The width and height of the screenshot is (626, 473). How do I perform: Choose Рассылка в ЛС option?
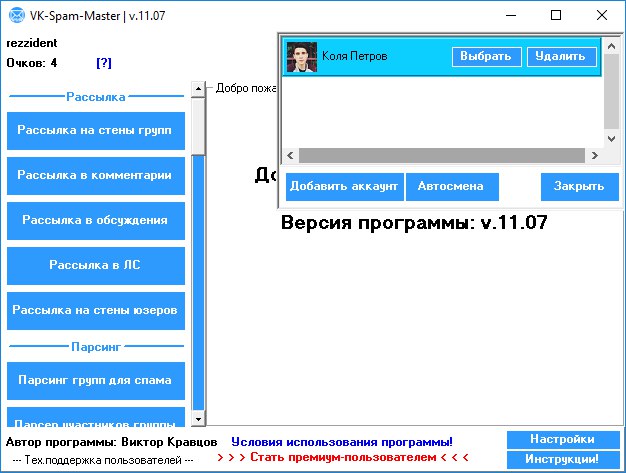pos(95,265)
